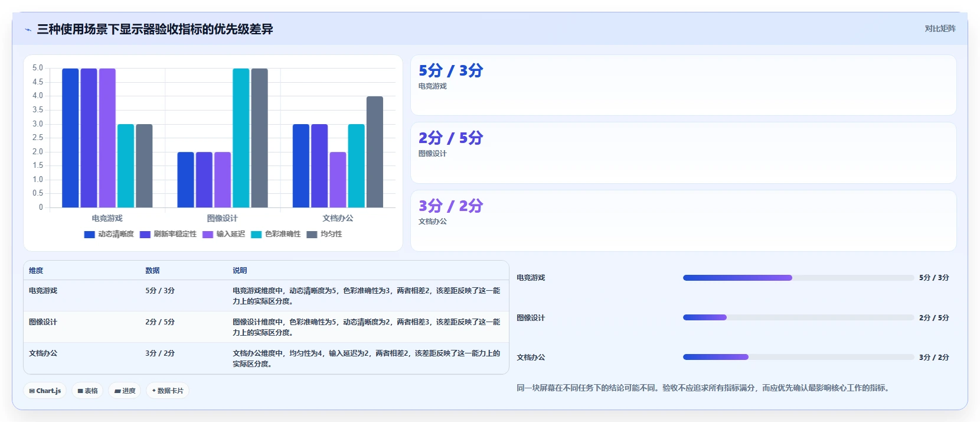Click the 表格 tag
This screenshot has width=980, height=422.
tap(87, 391)
